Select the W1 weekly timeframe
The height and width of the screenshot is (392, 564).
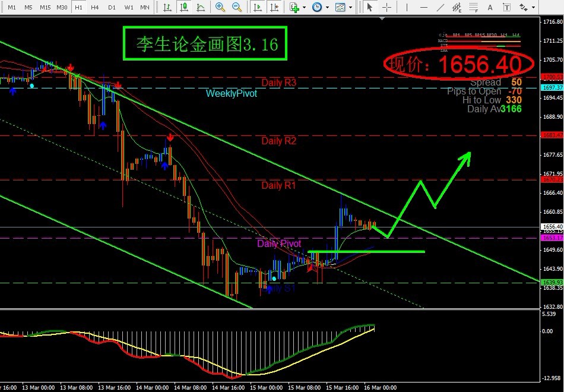coord(128,8)
